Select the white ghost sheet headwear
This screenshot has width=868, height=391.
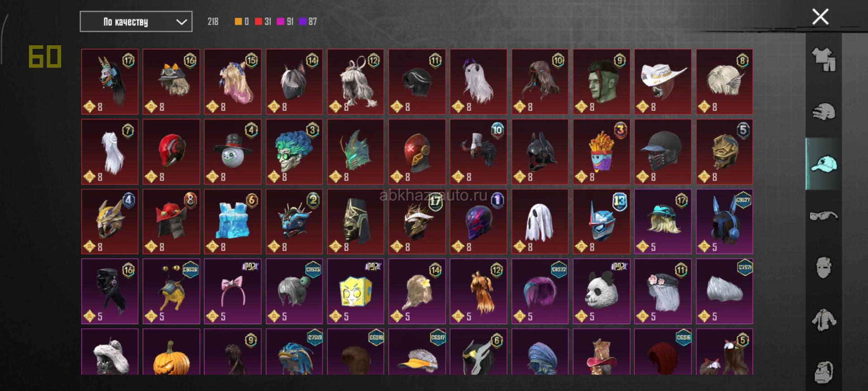click(540, 222)
